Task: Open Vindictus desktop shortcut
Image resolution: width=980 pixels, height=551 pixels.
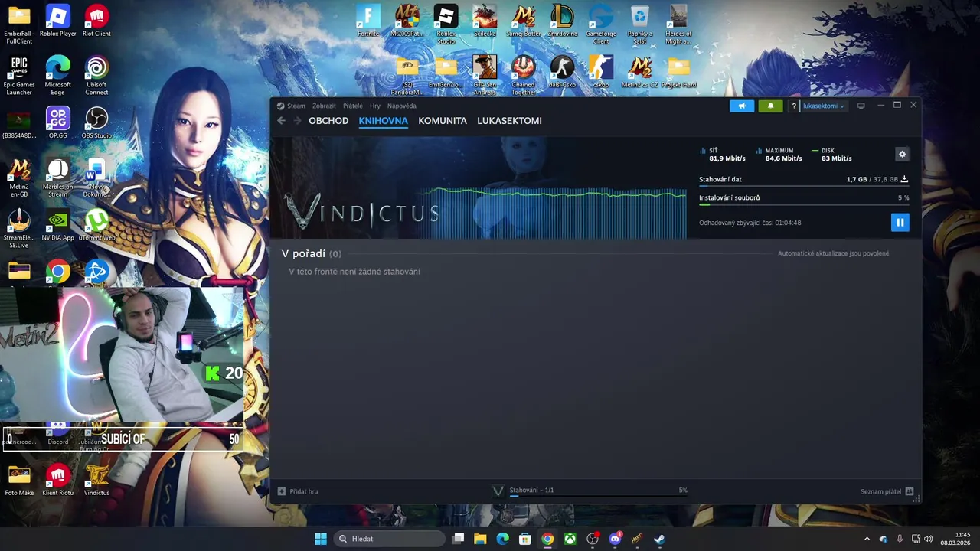Action: coord(96,480)
